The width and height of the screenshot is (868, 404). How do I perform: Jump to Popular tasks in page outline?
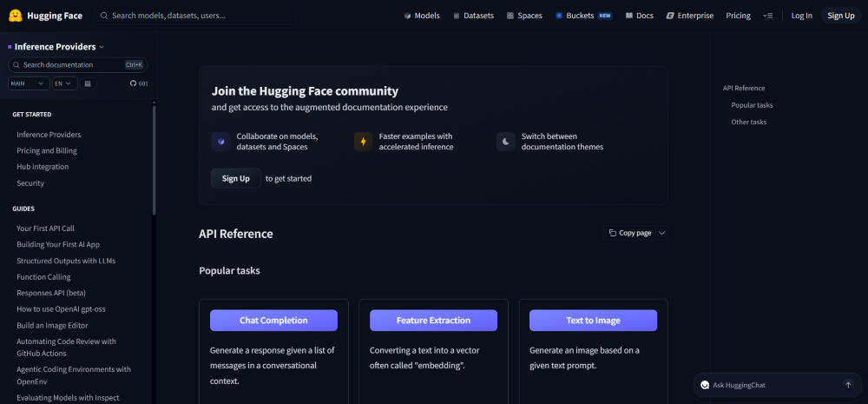tap(752, 105)
